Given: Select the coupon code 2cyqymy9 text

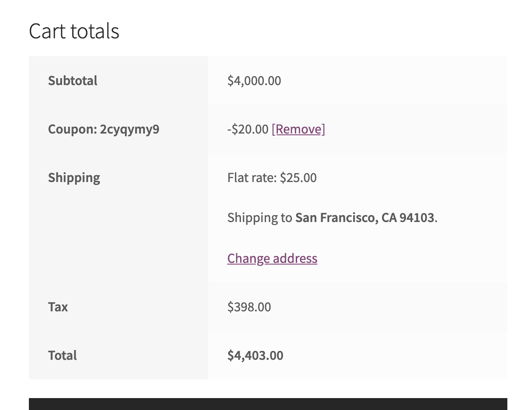Looking at the screenshot, I should click(x=130, y=129).
